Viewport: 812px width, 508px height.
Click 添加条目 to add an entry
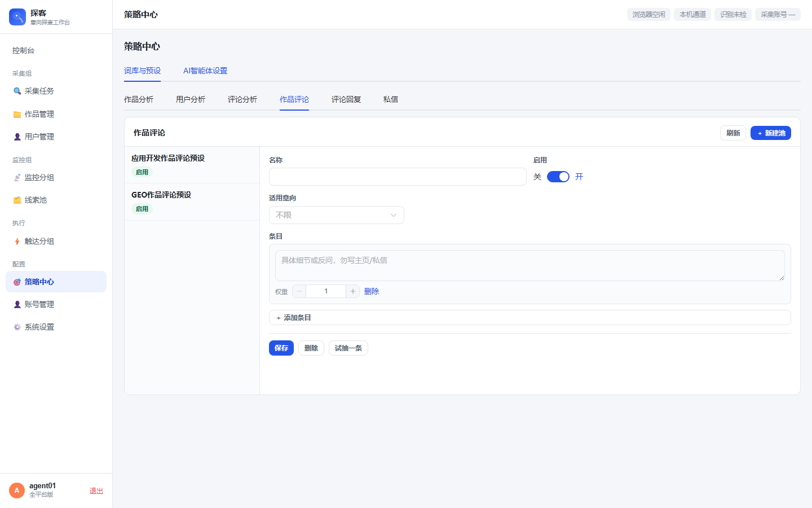click(530, 318)
